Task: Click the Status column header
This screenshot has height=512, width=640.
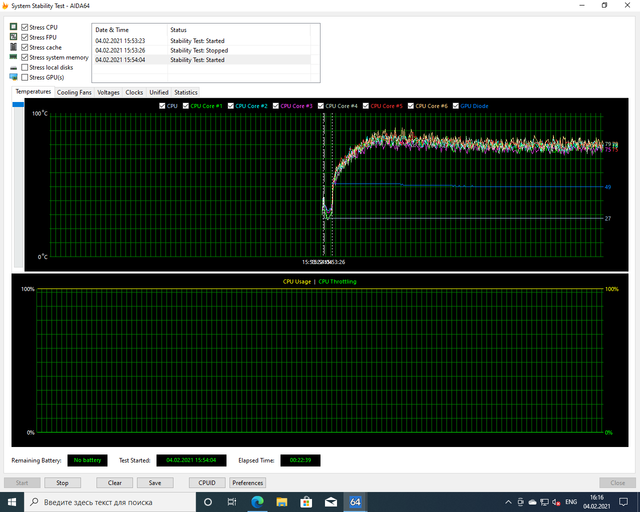Action: click(x=239, y=30)
